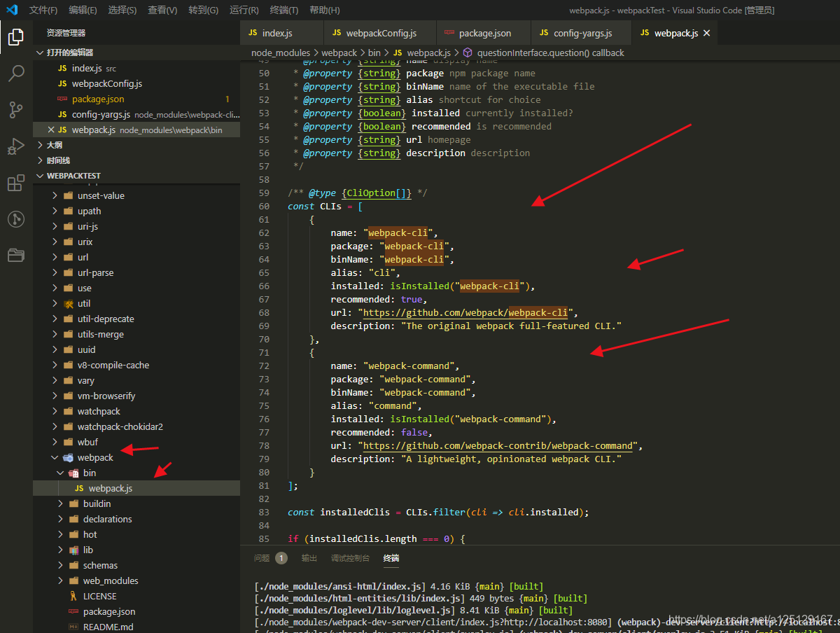Switch to the 问题 panel tab
The width and height of the screenshot is (840, 633).
[x=262, y=558]
